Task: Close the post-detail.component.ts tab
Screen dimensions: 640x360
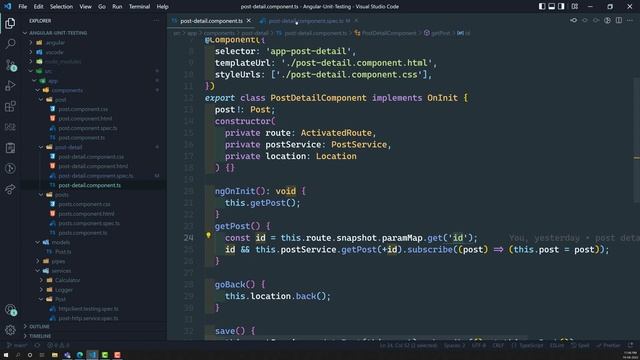Action: click(249, 21)
